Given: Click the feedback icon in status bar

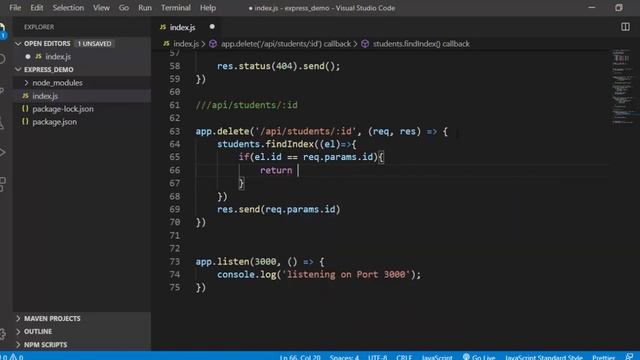Looking at the screenshot, I should pyautogui.click(x=629, y=357).
